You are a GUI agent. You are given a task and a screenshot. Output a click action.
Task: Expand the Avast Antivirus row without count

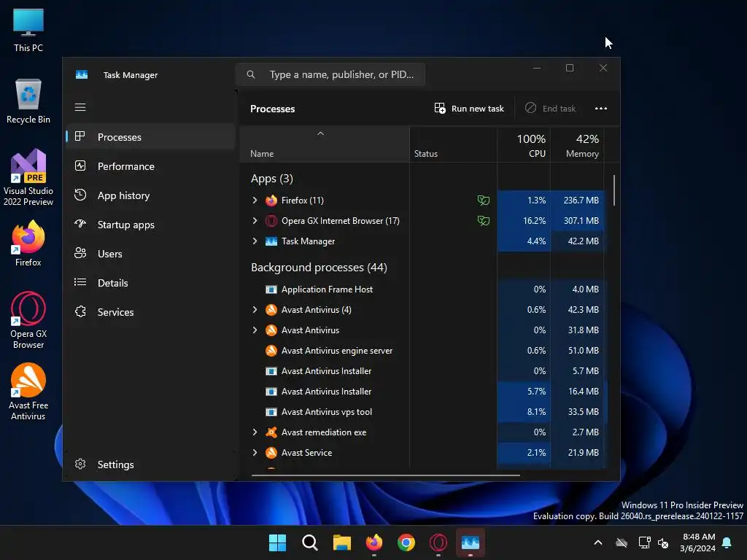255,330
